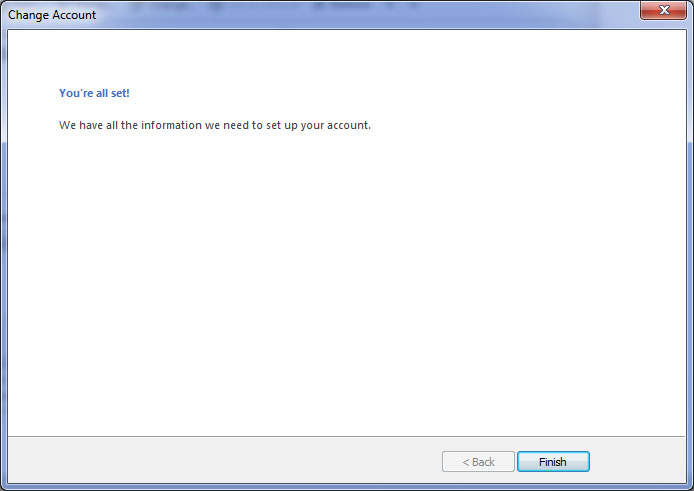
Task: Close the Change Account dialog with X
Action: point(663,10)
